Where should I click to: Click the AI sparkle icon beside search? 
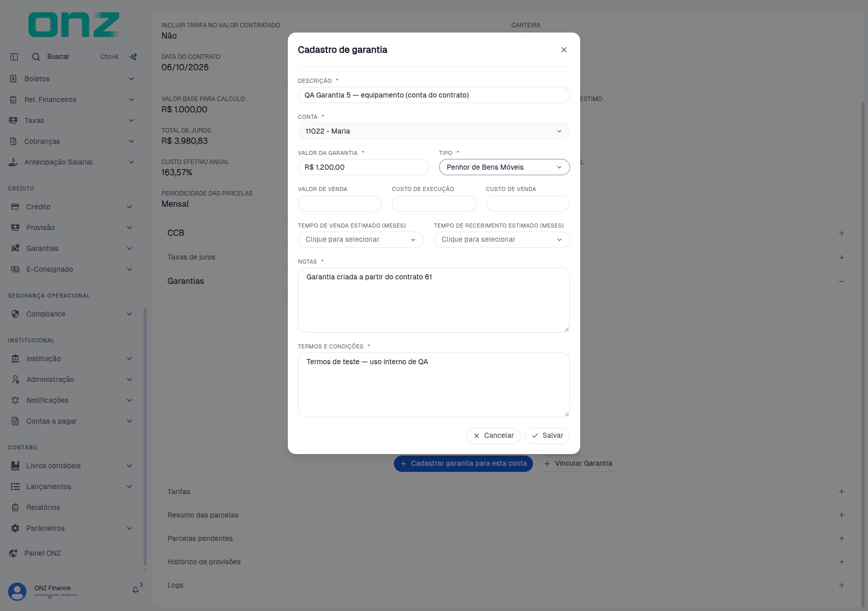[133, 57]
